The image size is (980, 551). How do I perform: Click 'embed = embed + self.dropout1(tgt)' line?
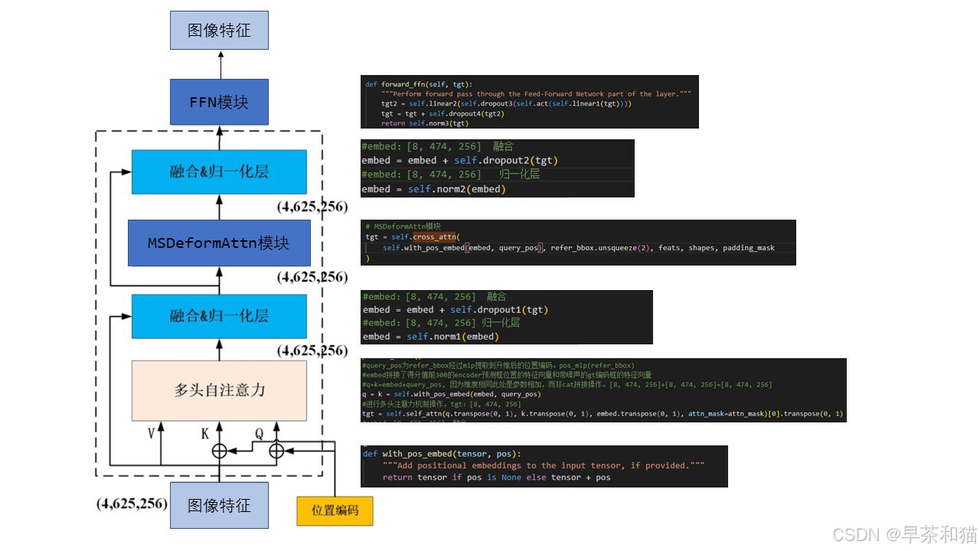click(456, 310)
